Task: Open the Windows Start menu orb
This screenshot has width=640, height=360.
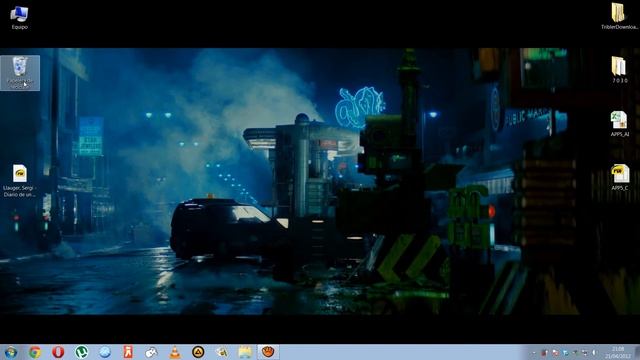Action: (11, 352)
